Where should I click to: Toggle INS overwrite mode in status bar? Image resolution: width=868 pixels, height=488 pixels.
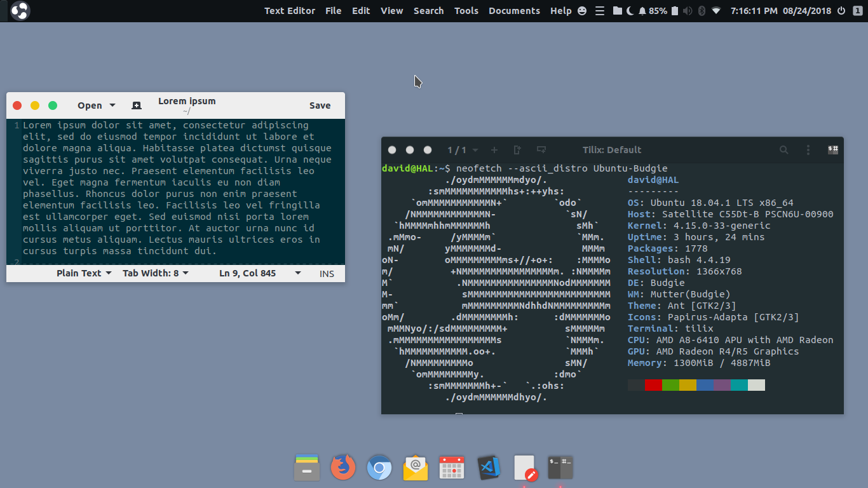[327, 273]
